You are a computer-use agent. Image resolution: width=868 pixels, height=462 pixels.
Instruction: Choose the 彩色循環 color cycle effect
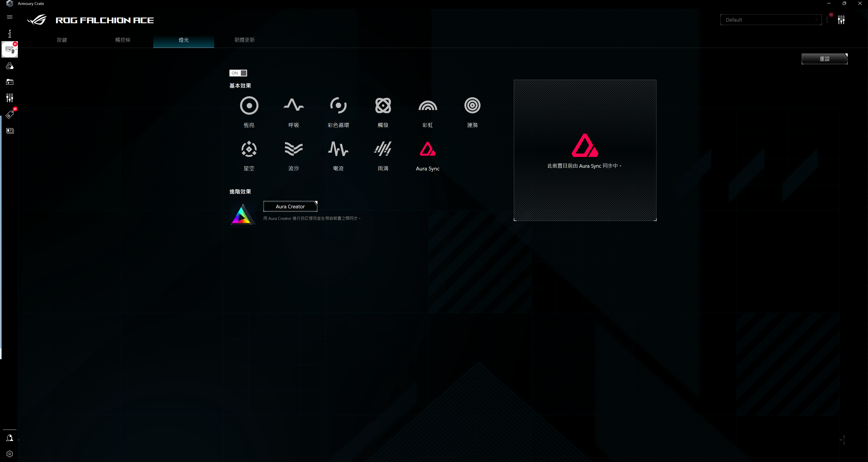pos(338,106)
